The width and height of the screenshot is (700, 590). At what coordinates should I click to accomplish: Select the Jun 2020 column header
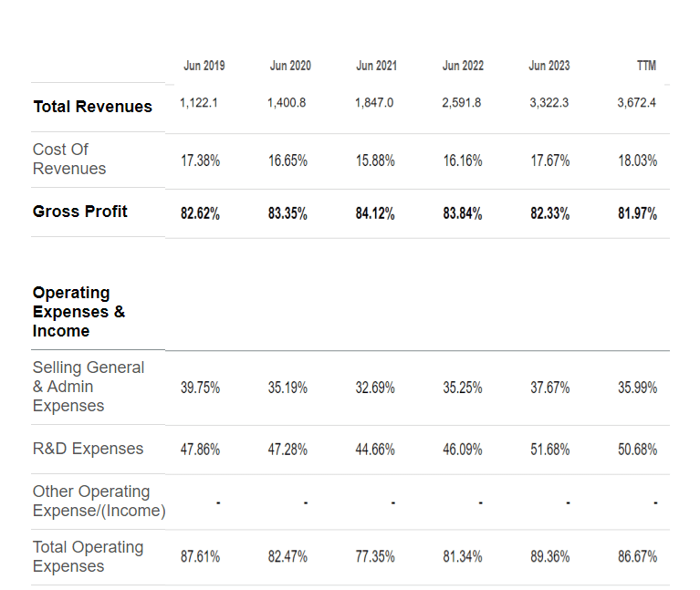[290, 66]
